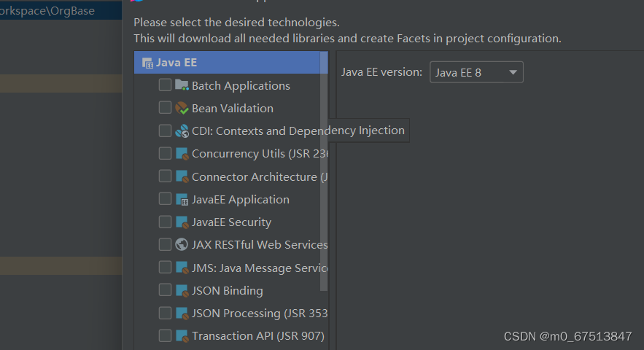Click the Concurrency Utils icon
The image size is (644, 350).
pos(182,154)
